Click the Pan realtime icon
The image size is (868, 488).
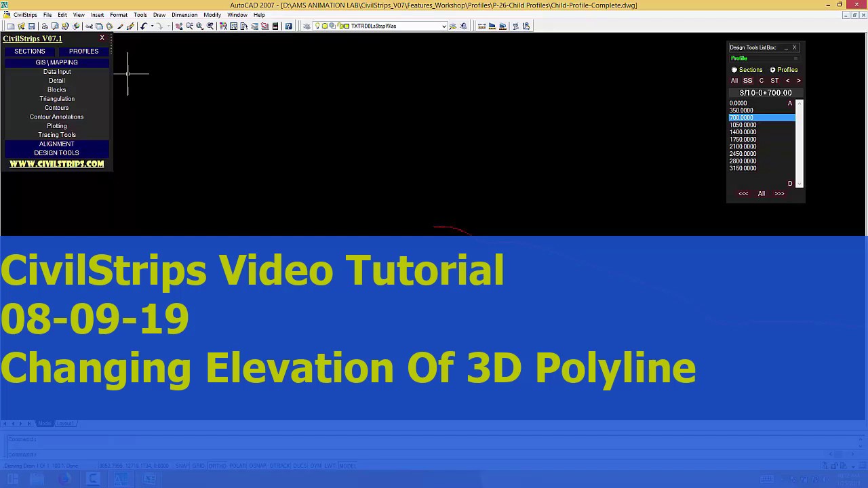coord(178,26)
